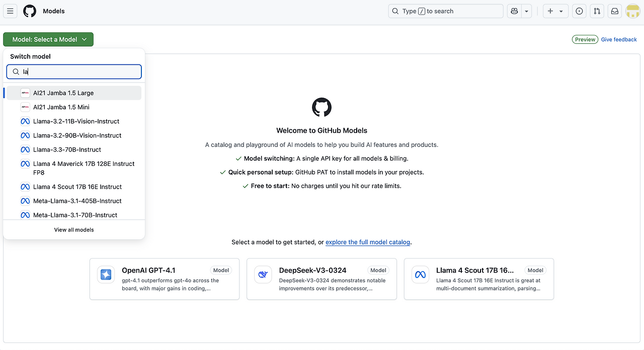
Task: Click the Quick personal setup checklist line
Action: coord(322,172)
